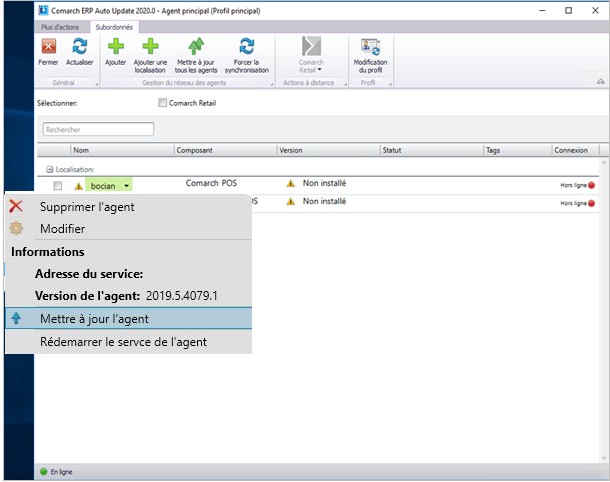Click the Adresse du service label

coord(89,274)
